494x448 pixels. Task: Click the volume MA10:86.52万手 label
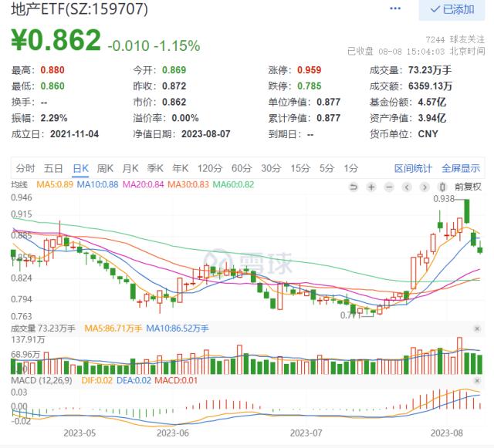[177, 328]
